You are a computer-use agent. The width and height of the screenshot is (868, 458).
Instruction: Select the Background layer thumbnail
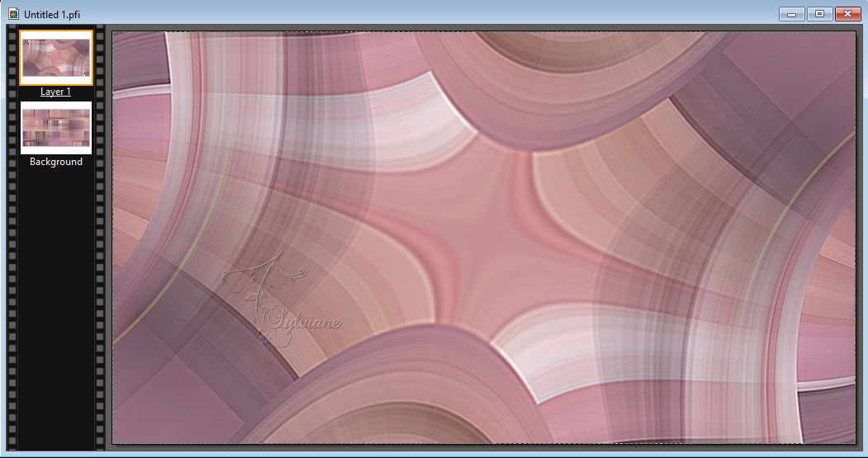56,128
